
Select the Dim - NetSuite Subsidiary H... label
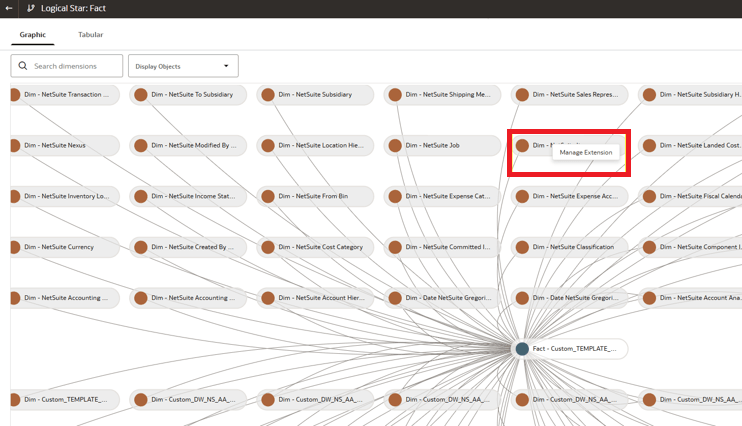tap(701, 95)
